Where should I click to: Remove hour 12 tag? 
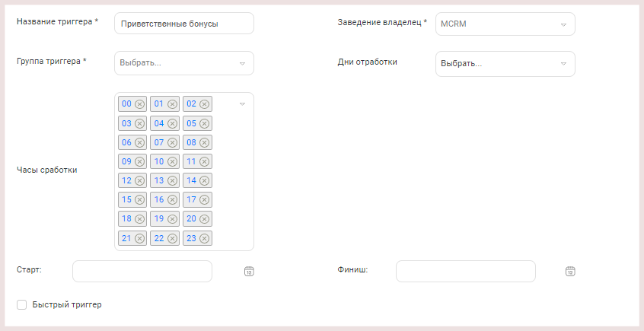coord(139,180)
